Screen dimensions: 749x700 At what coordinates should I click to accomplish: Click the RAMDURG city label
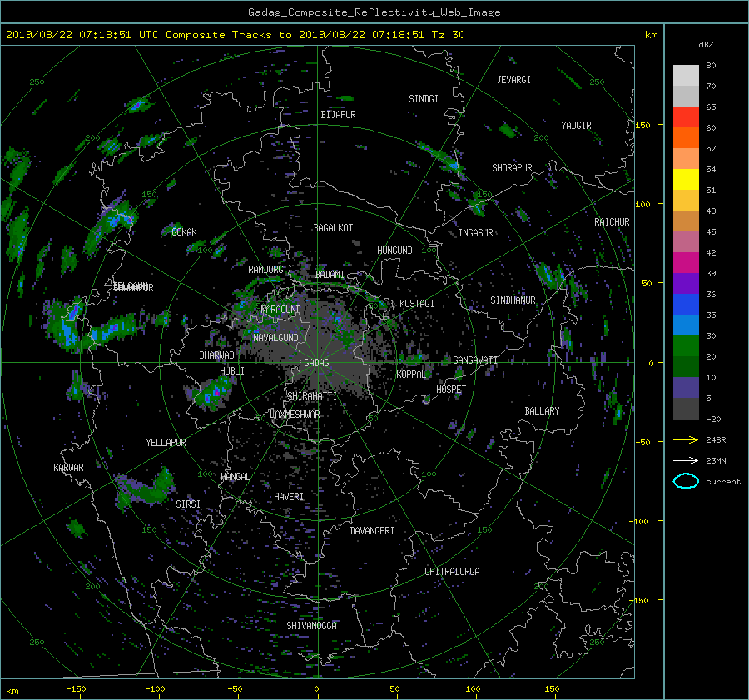point(265,270)
